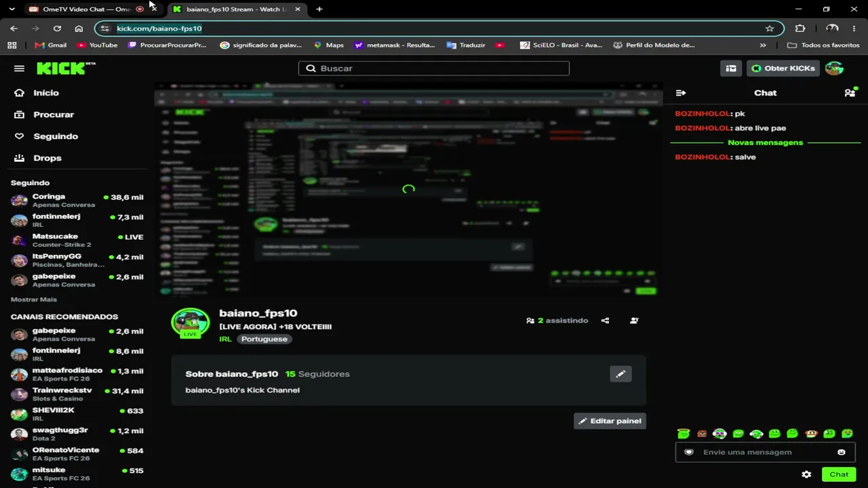
Task: Open the Traduzir bookmark
Action: pos(466,45)
